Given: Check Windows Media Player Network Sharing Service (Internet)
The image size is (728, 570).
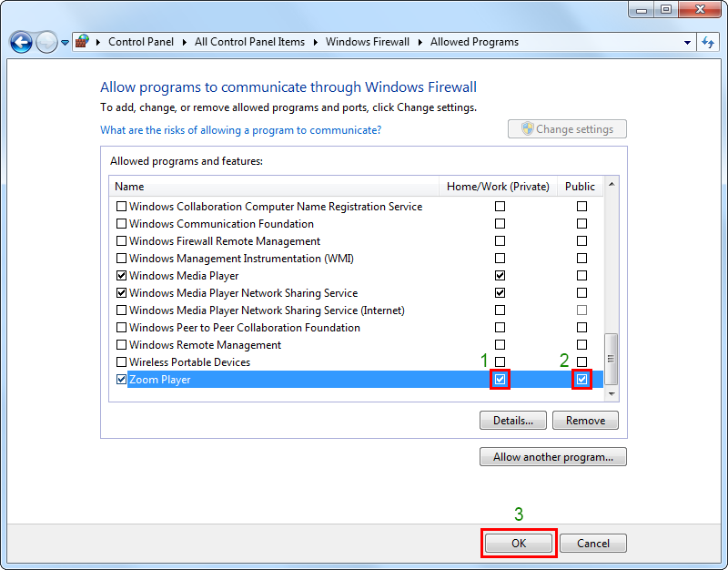Looking at the screenshot, I should [121, 310].
